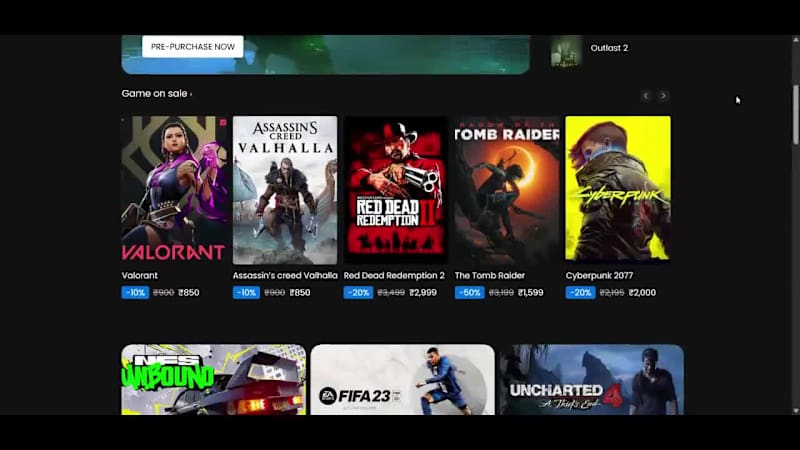Click the ₹2,000 sale price

(x=642, y=293)
